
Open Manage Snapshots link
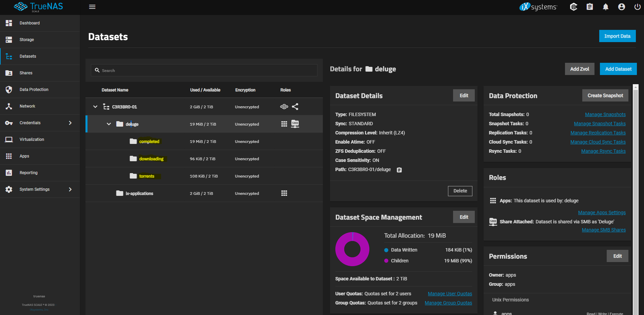(605, 114)
